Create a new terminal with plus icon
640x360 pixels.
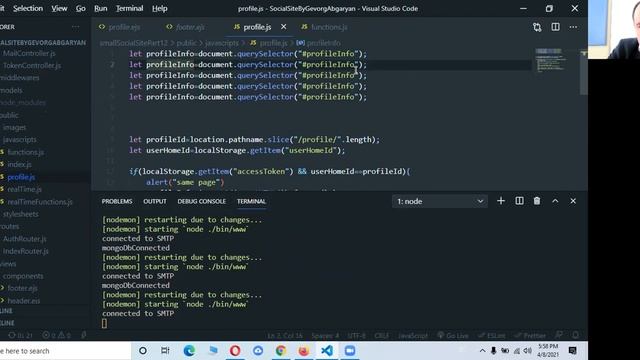(501, 201)
